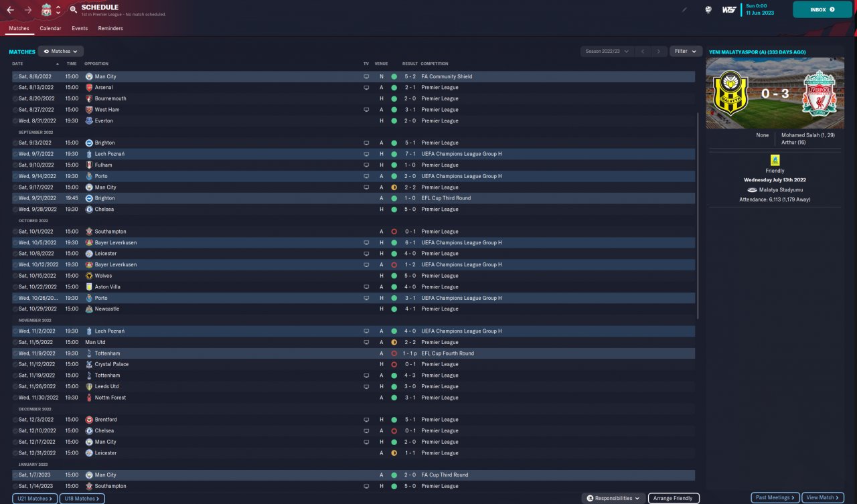Click the Bournemouth club badge
Viewport: 857px width, 504px height.
pos(89,98)
